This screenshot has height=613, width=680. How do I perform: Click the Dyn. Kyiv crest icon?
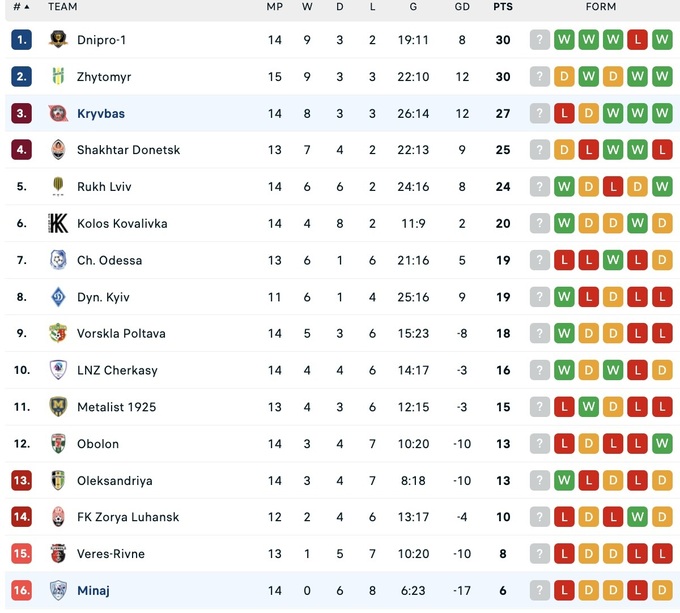[x=58, y=297]
